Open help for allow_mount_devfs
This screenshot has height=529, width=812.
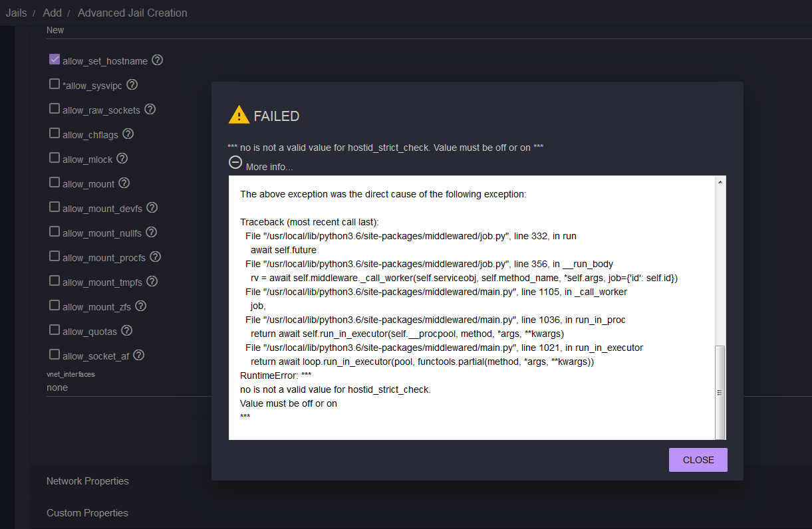point(152,207)
